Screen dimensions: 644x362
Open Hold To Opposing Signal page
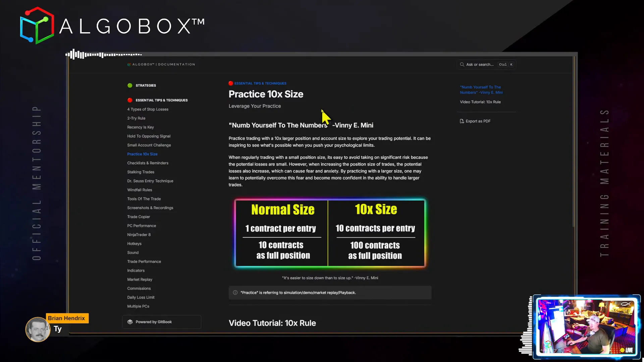(149, 136)
